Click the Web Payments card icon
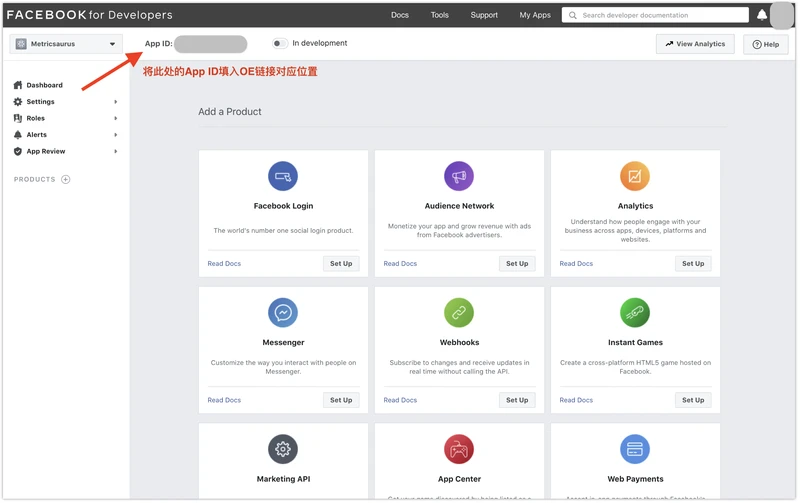800x503 pixels. [635, 449]
